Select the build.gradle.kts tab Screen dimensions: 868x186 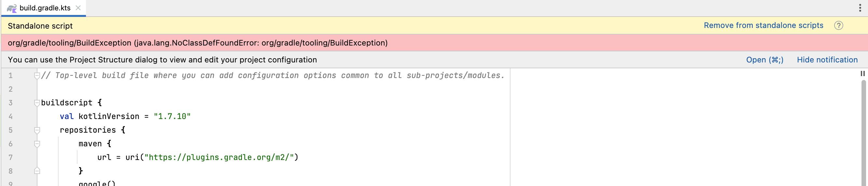click(x=45, y=8)
